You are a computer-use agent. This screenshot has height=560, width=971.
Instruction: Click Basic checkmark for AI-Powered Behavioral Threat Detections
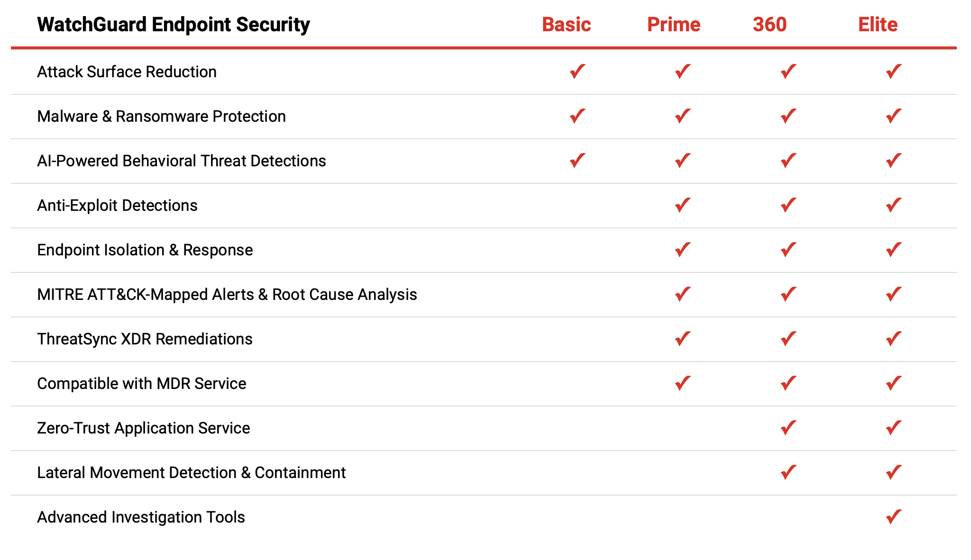577,161
